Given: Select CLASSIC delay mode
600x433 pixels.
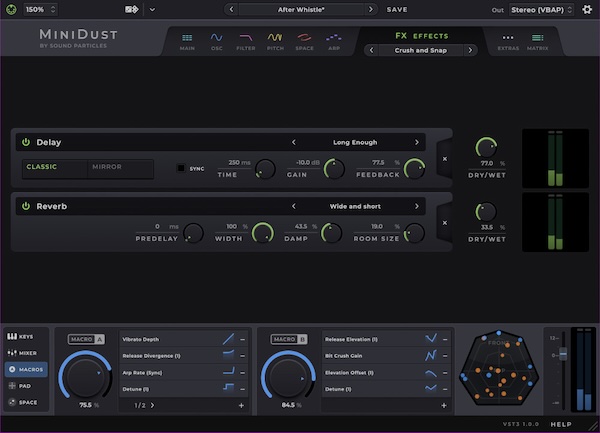Looking at the screenshot, I should 55,167.
